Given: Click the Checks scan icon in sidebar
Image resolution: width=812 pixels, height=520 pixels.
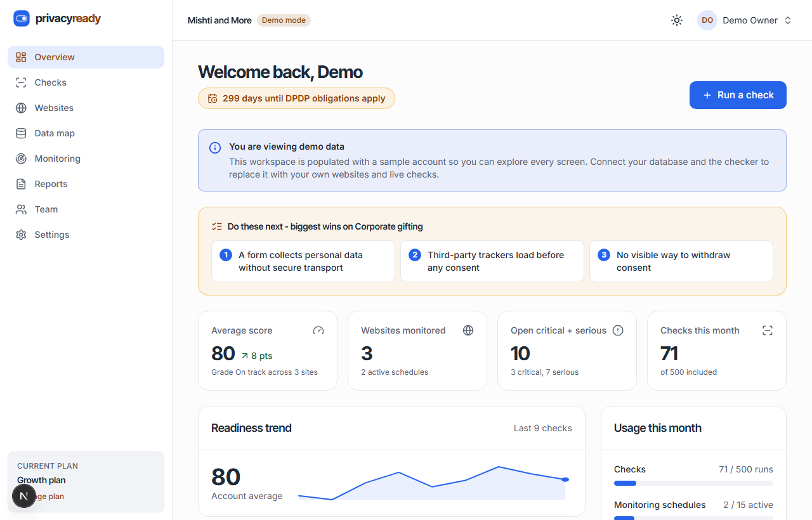Looking at the screenshot, I should pyautogui.click(x=21, y=82).
